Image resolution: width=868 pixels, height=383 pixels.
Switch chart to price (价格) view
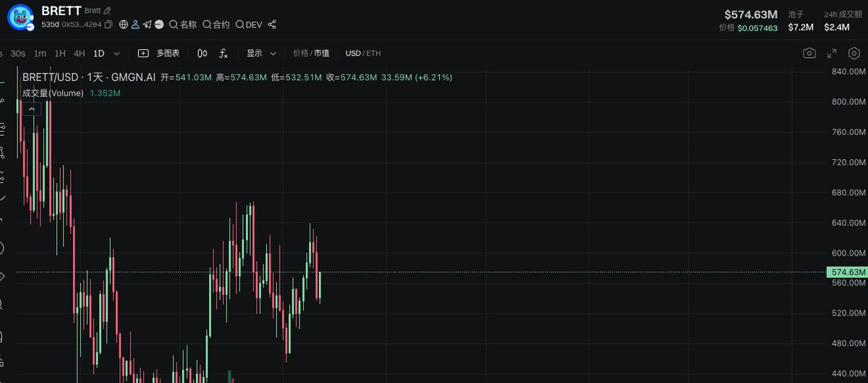coord(300,54)
